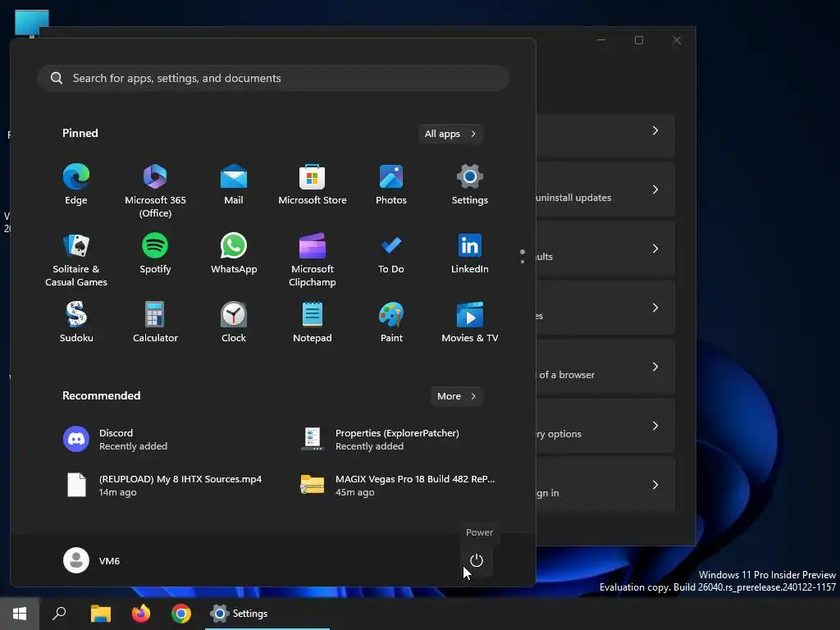840x630 pixels.
Task: Launch Spotify
Action: click(x=155, y=254)
